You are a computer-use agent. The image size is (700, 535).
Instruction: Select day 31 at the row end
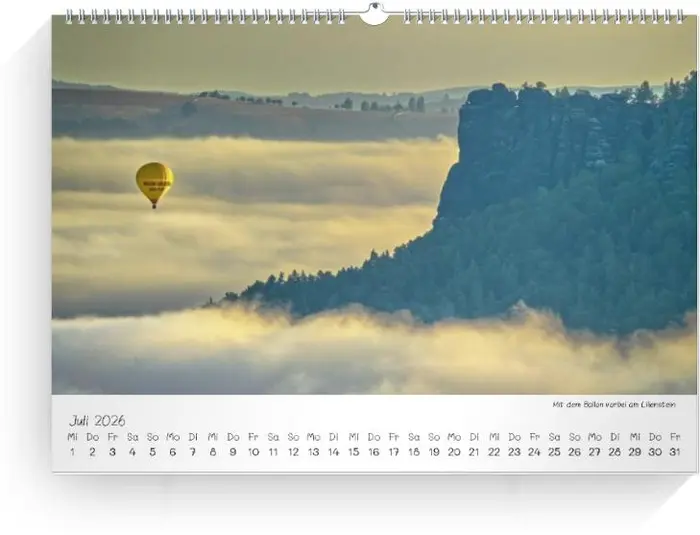(675, 452)
